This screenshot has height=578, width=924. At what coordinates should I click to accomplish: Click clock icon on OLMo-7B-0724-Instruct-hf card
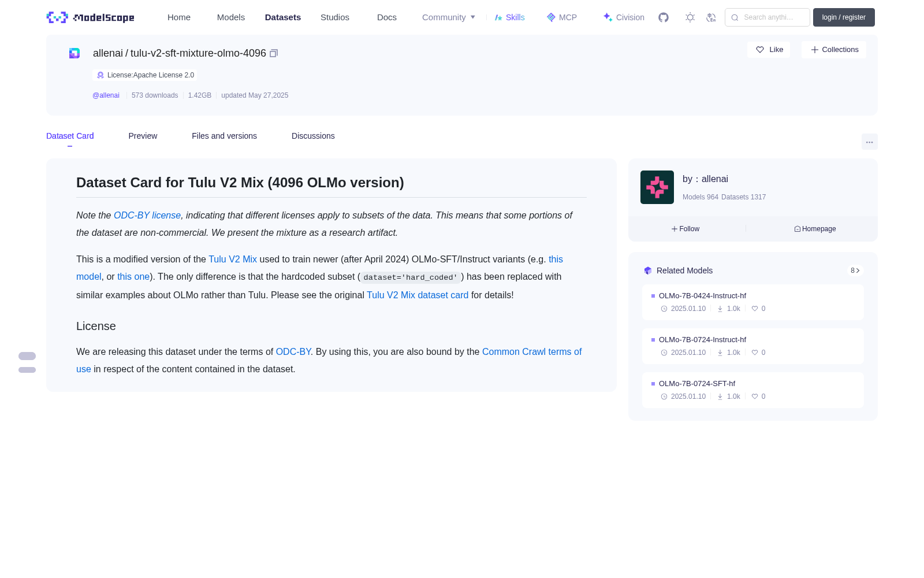click(664, 353)
